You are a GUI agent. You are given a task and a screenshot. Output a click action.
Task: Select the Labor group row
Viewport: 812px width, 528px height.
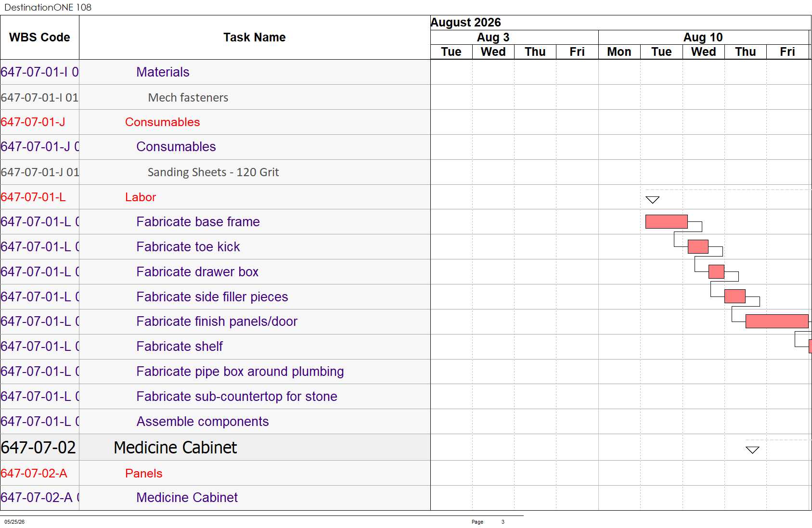215,197
